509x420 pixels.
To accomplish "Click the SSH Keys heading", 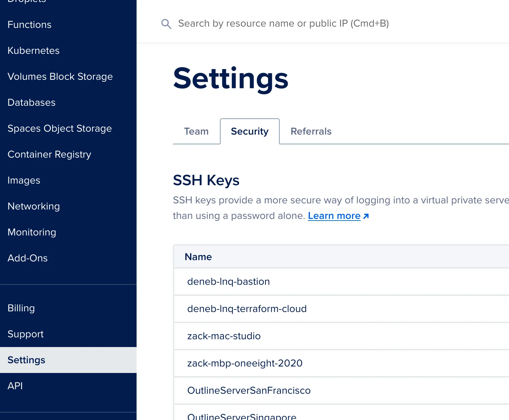I will click(206, 180).
